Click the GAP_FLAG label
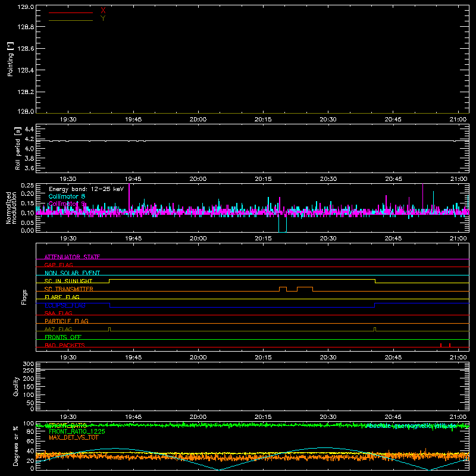This screenshot has height=476, width=476. point(58,265)
